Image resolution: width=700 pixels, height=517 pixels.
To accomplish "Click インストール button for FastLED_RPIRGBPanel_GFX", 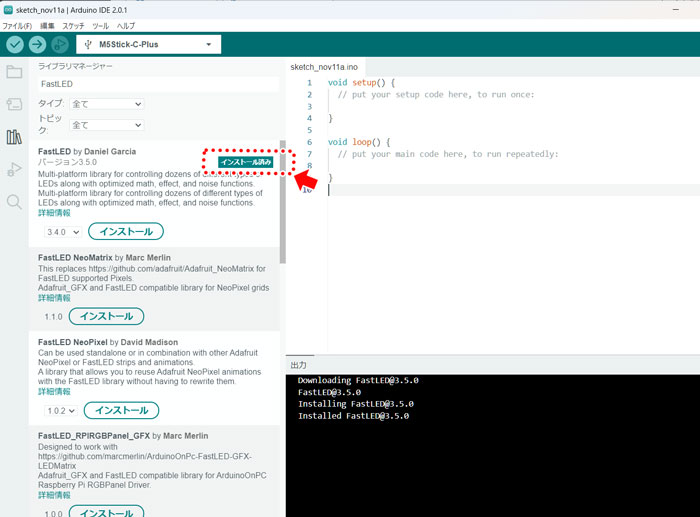I will [x=106, y=512].
